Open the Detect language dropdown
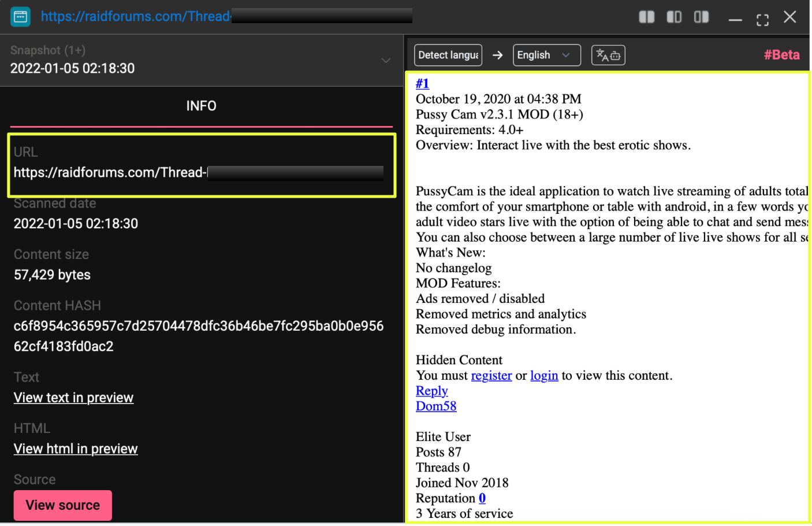Viewport: 812px width, 526px height. [x=448, y=55]
